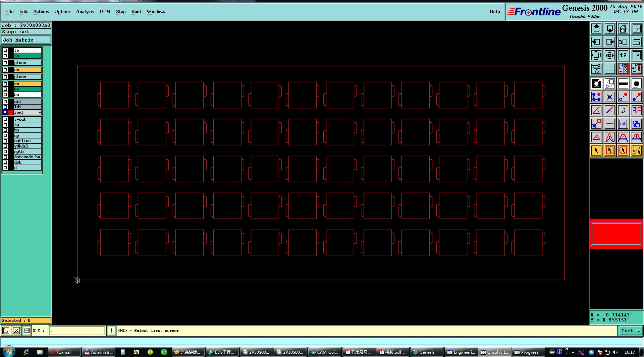644x357 pixels.
Task: Click the pan left arrow icon
Action: click(596, 42)
